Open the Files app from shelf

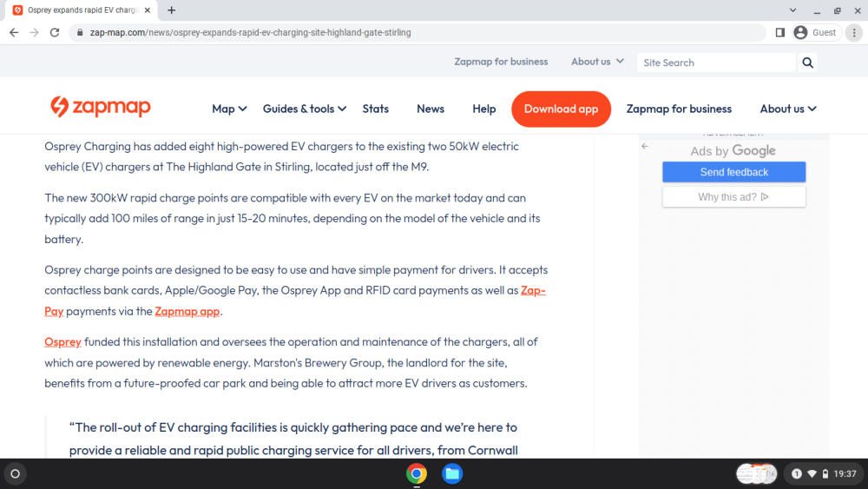(x=452, y=473)
